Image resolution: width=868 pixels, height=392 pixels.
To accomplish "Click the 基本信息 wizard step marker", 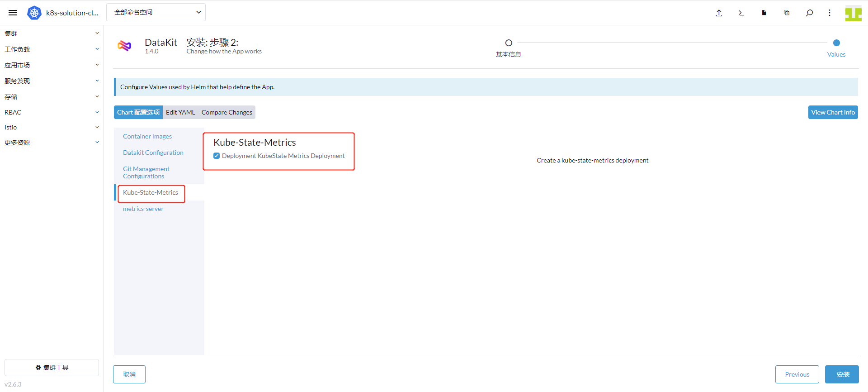I will tap(509, 43).
